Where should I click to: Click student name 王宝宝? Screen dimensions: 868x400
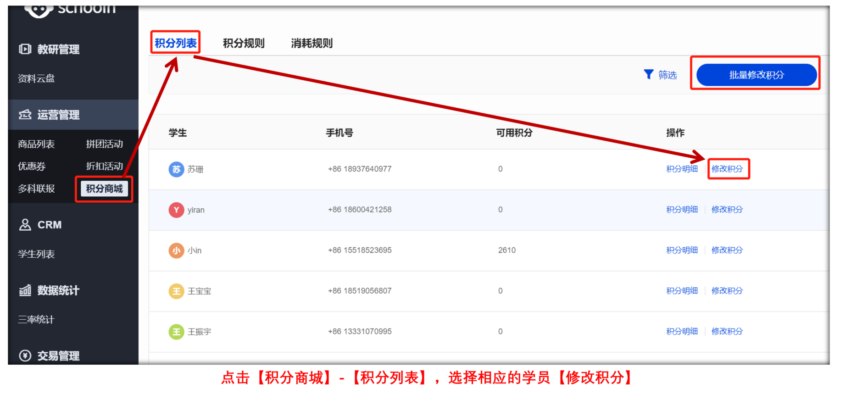click(200, 291)
